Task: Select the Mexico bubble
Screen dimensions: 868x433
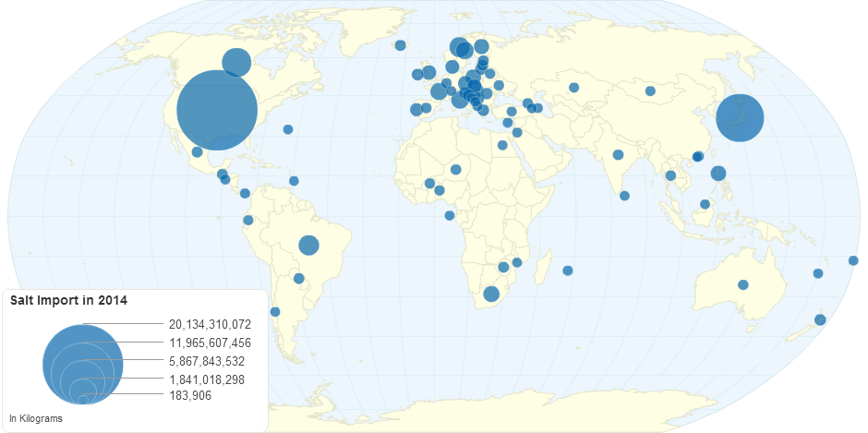Action: coord(197,151)
